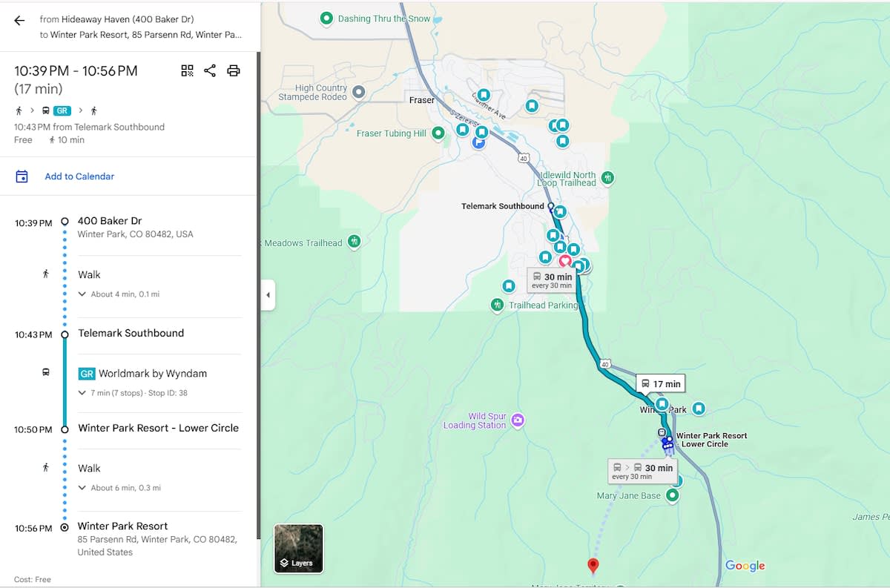Open the Layers map thumbnail
This screenshot has width=890, height=588.
(x=298, y=549)
